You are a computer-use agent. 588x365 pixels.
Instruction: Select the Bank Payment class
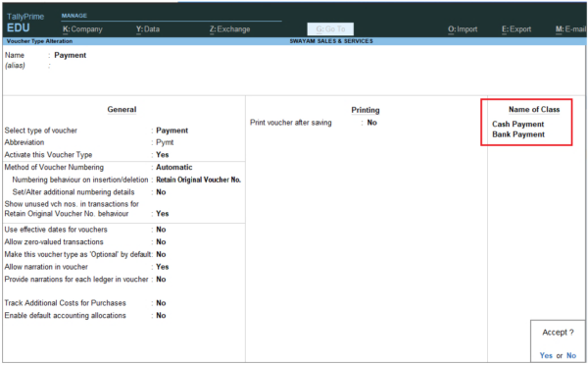coord(518,134)
